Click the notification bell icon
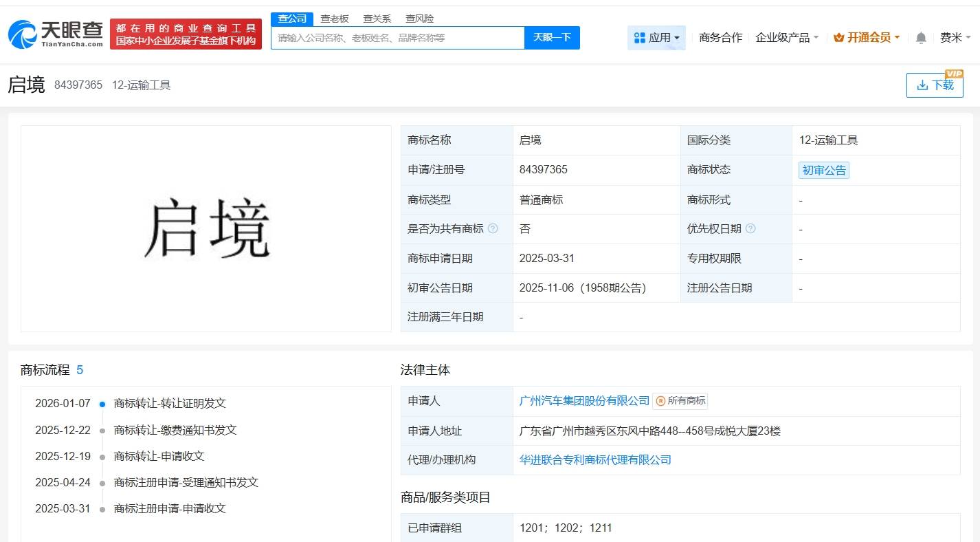Viewport: 980px width, 542px height. tap(920, 38)
